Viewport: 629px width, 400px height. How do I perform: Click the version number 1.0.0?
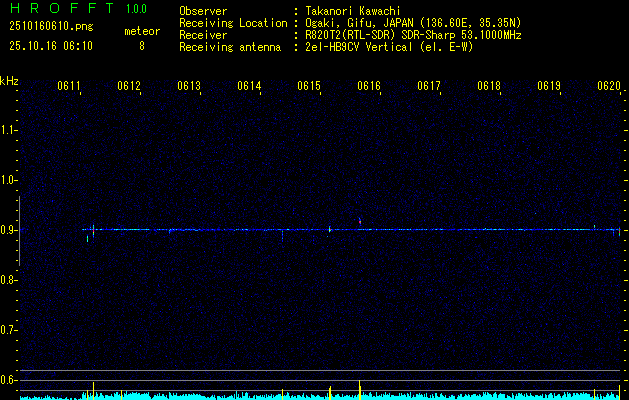[x=136, y=9]
